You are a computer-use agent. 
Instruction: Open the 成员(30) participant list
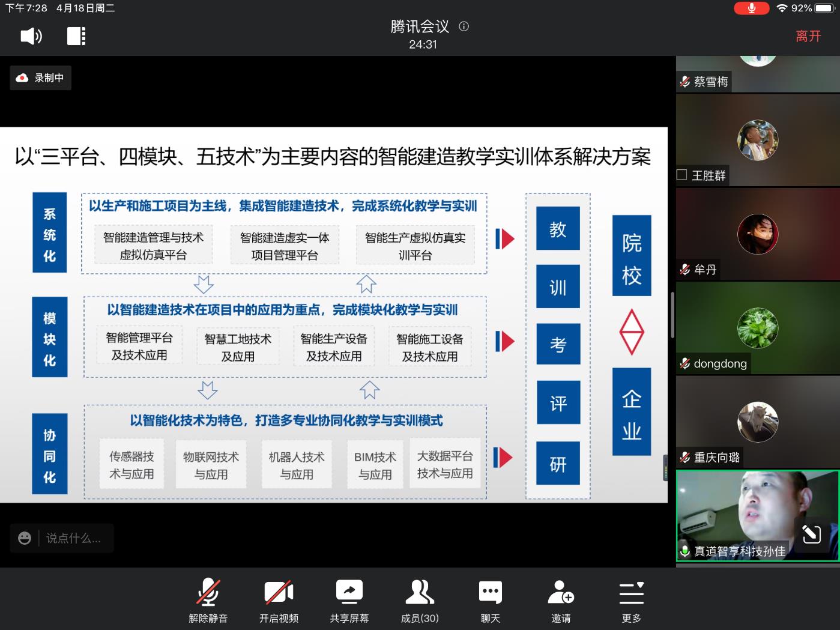coord(420,600)
